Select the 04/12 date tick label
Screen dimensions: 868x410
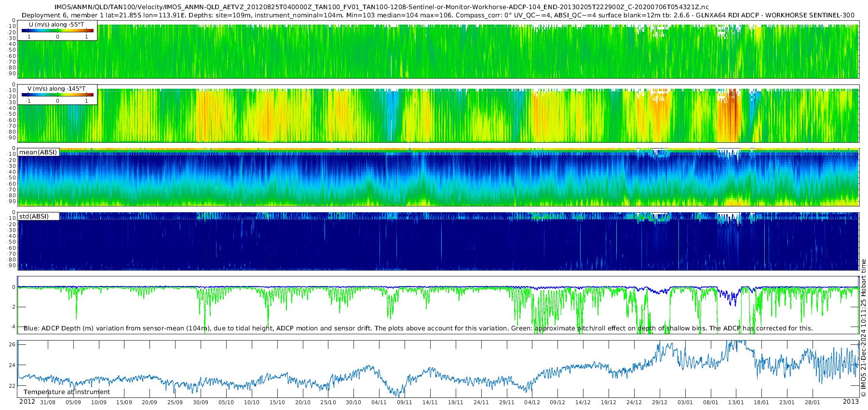tap(532, 402)
